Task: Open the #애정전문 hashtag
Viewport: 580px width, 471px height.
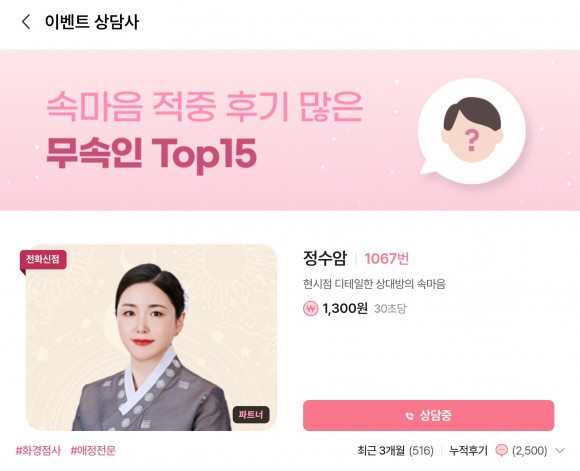Action: pos(93,451)
